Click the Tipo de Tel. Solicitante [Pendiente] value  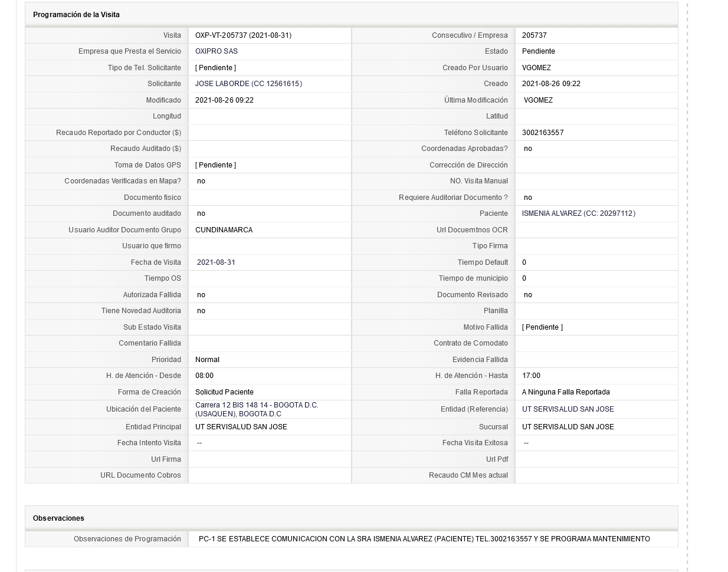(215, 68)
